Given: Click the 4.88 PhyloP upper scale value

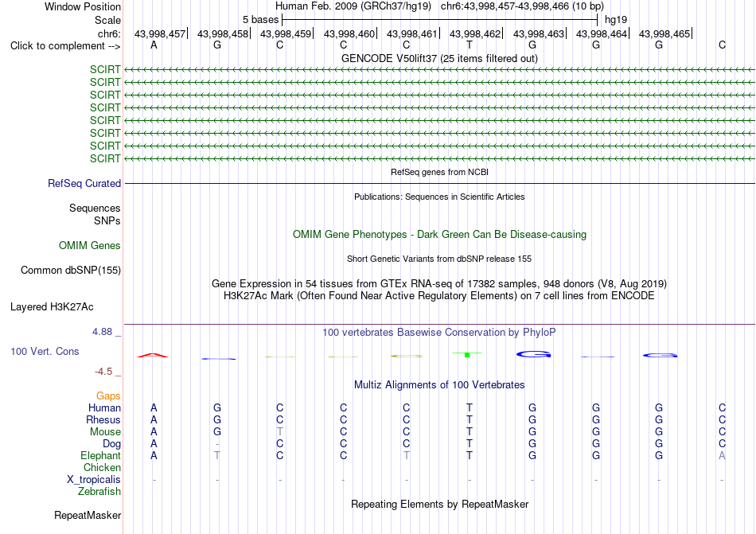Looking at the screenshot, I should pyautogui.click(x=102, y=332).
